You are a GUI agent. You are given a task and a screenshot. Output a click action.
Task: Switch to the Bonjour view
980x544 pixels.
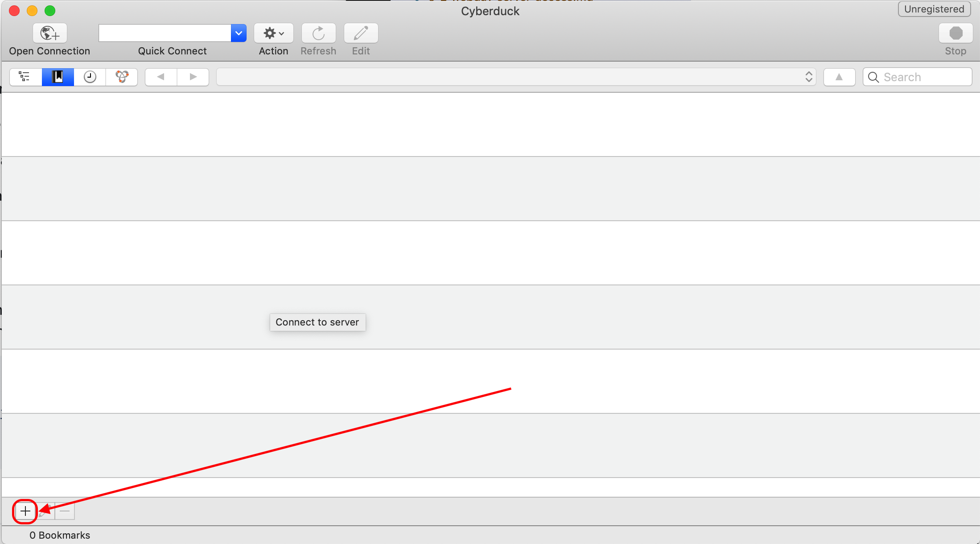point(122,77)
